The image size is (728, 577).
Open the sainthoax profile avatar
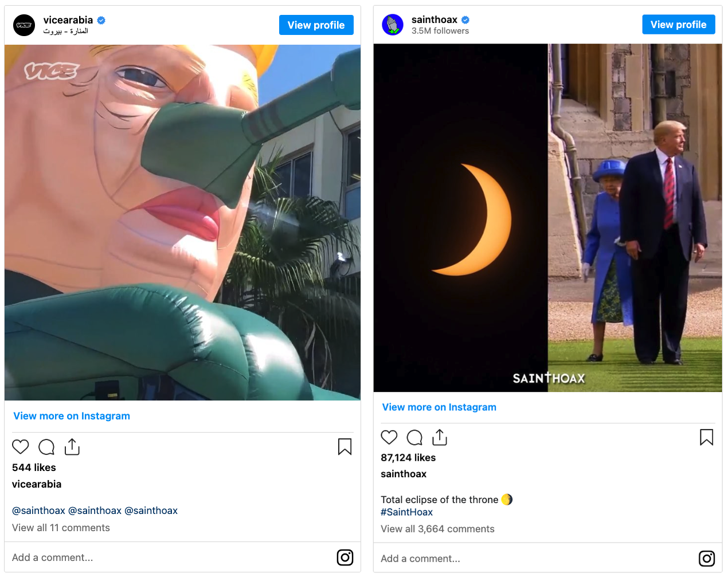pos(393,25)
